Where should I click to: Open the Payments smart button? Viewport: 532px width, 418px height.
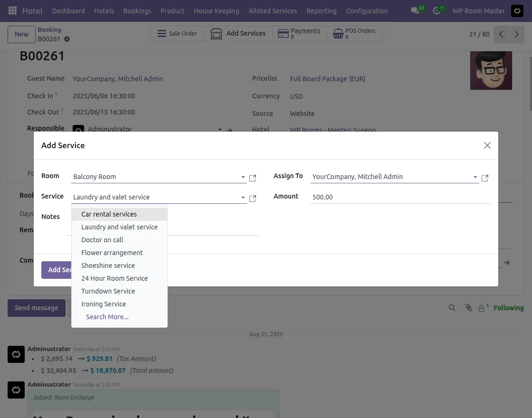click(299, 33)
